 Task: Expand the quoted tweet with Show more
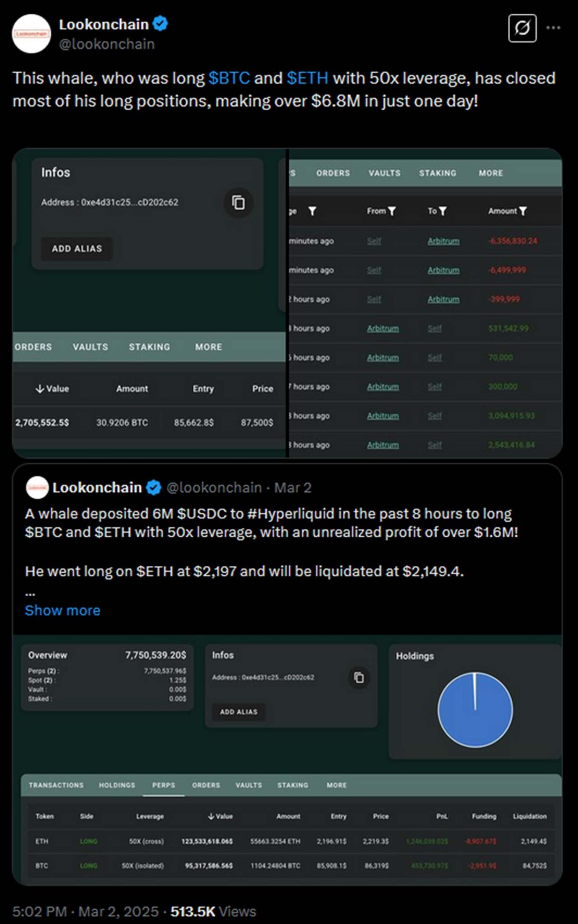(x=63, y=610)
